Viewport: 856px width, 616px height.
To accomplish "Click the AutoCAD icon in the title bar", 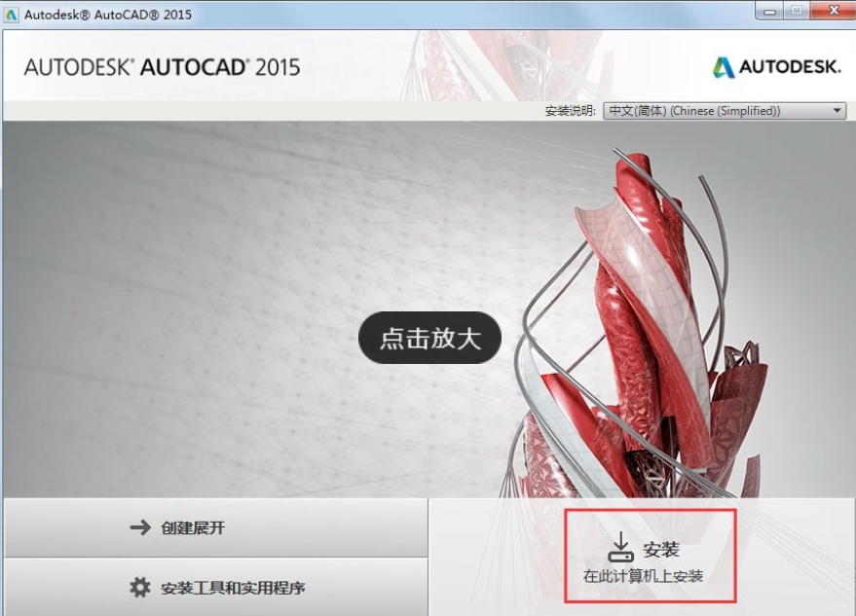I will pyautogui.click(x=11, y=15).
